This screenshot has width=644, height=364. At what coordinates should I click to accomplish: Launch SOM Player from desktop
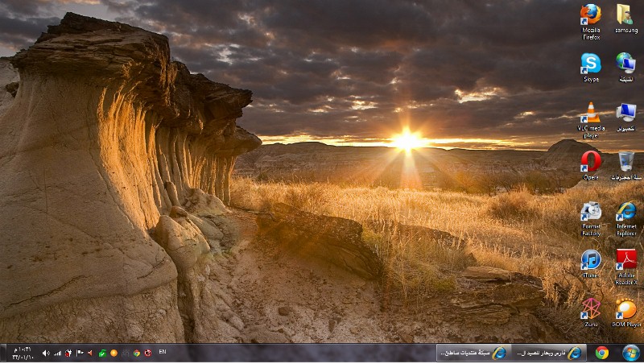coord(625,308)
